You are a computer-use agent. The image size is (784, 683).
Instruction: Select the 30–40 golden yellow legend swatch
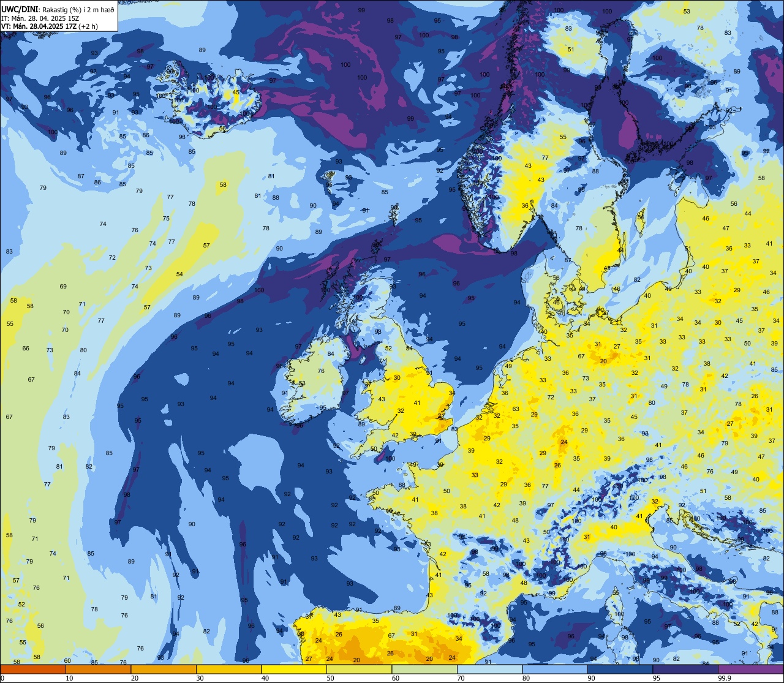[228, 669]
